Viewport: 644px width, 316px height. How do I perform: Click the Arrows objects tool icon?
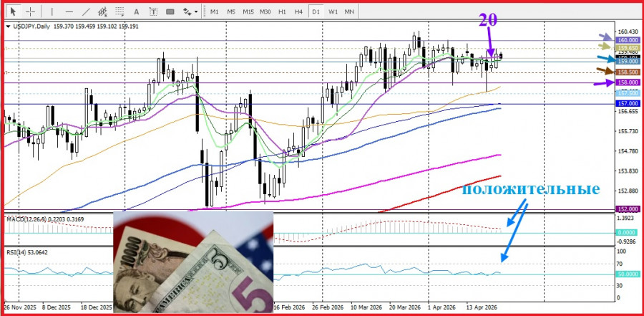click(187, 11)
